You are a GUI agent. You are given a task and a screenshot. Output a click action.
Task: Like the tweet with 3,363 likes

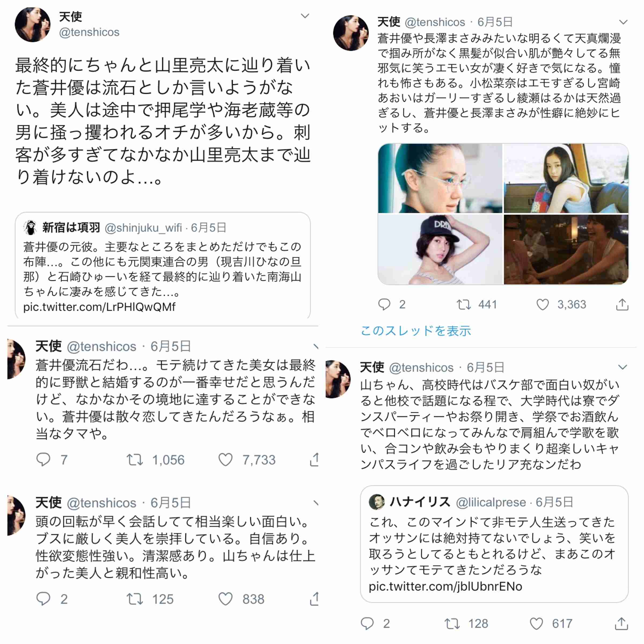point(542,304)
